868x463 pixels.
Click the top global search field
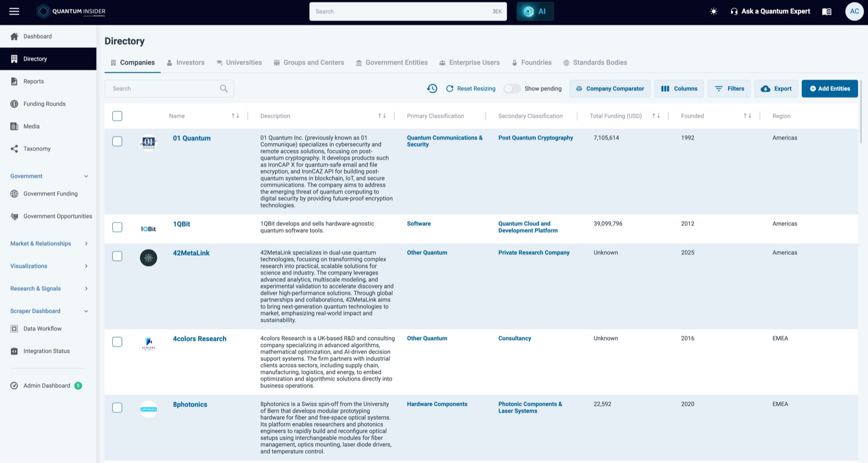[x=408, y=11]
